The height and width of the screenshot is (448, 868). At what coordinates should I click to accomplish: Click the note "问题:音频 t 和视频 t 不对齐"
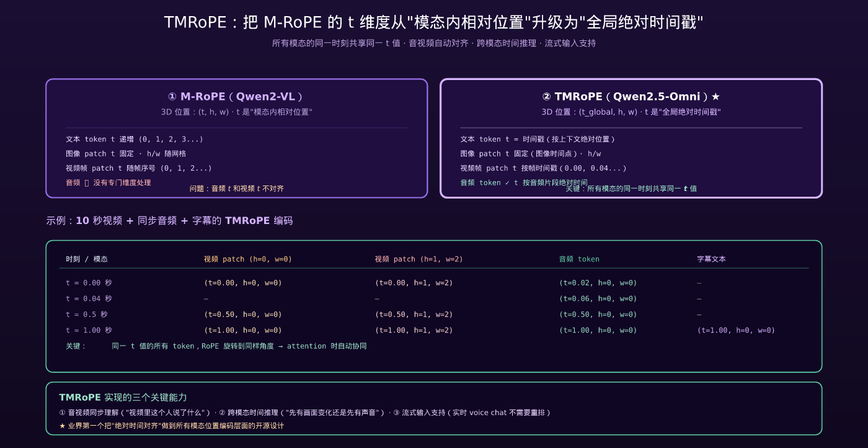click(237, 189)
